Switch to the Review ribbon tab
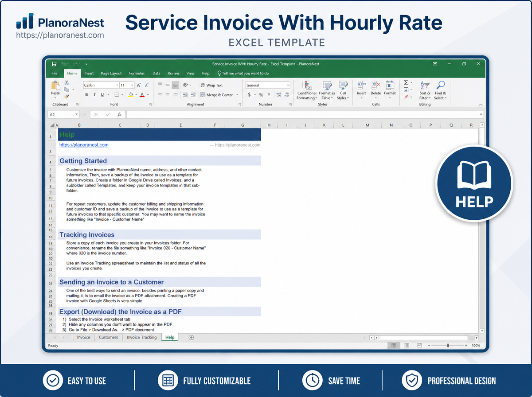This screenshot has height=397, width=532. (x=173, y=73)
